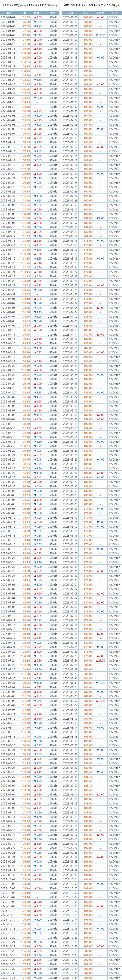The image size is (122, 980).
Task: Select the ▼8.00 change on 2025-03-06 coking coal row
Action: [100, 218]
